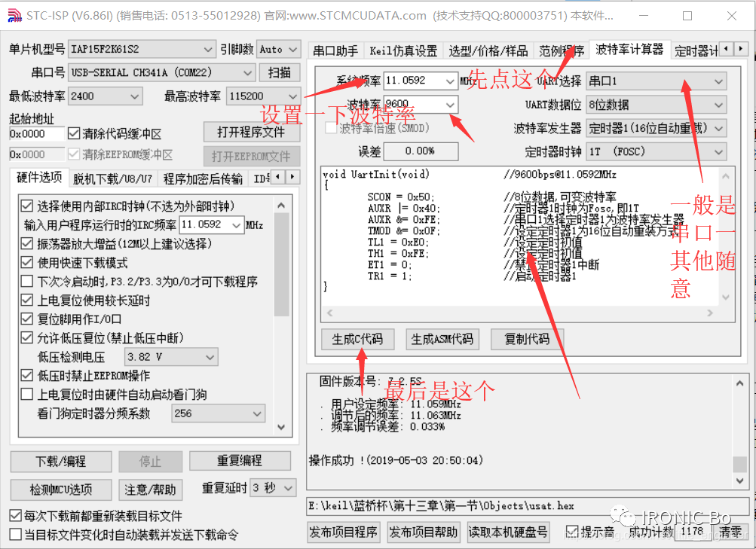Viewport: 756px width, 549px height.
Task: Toggle 上电复位使用较长延时 checkbox
Action: tap(27, 300)
